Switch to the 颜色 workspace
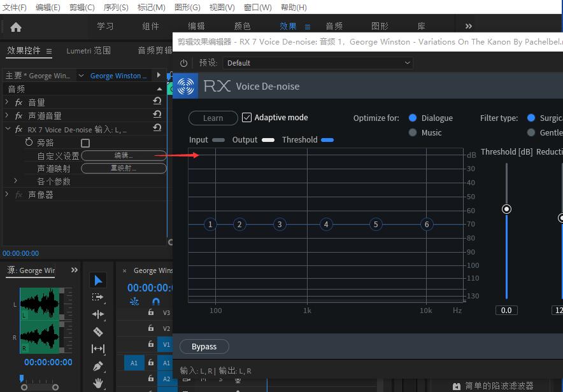 [x=242, y=26]
